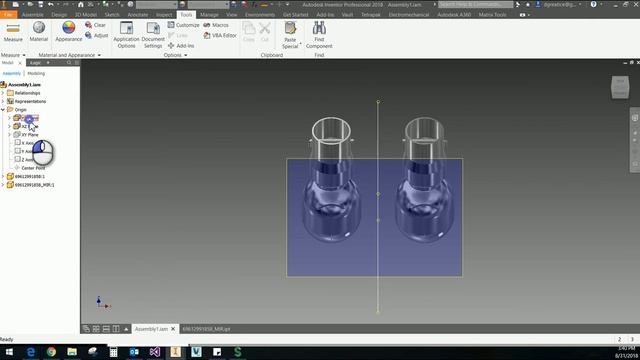Expand the Representations node
The width and height of the screenshot is (640, 360).
(3, 101)
